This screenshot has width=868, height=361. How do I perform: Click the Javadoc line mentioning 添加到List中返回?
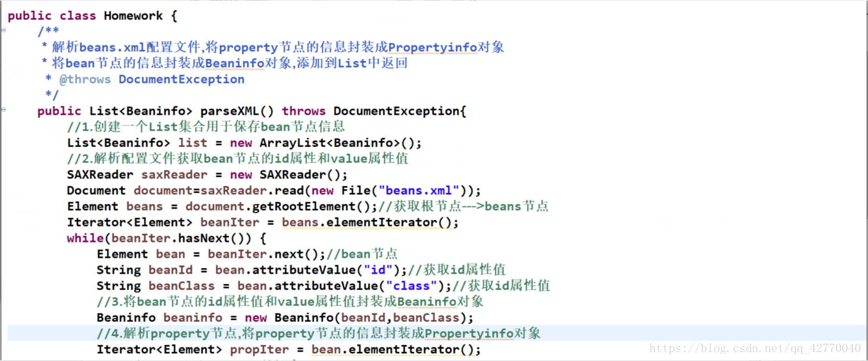224,63
